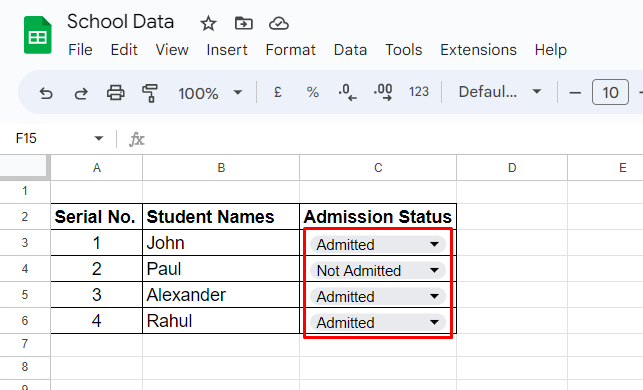This screenshot has height=390, width=643.
Task: Check the cloud document status icon
Action: click(x=279, y=24)
